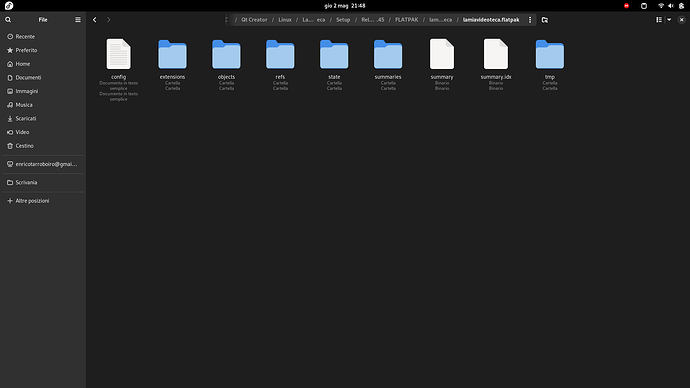Open the search icon in Files

click(8, 20)
